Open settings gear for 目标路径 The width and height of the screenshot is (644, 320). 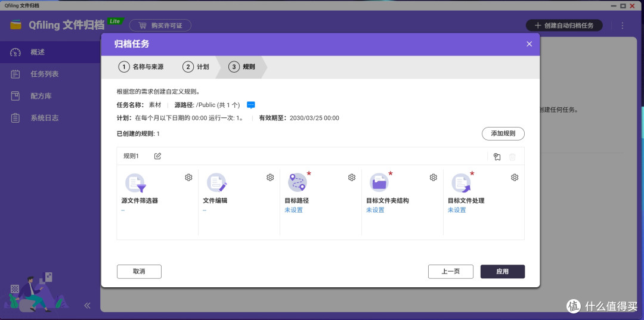pos(352,177)
